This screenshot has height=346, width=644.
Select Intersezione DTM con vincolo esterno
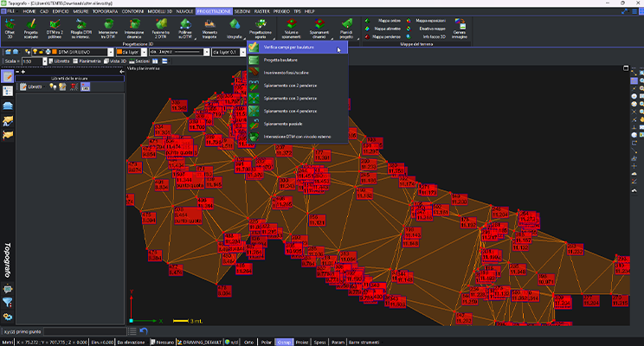[x=298, y=137]
